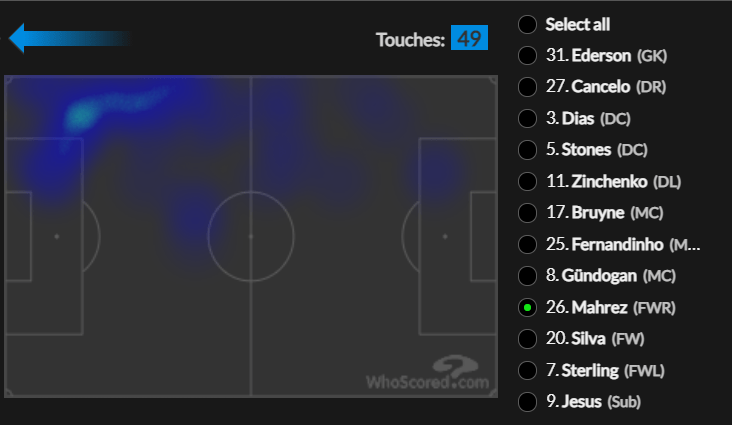Toggle the Select all radio button
Screen dimensions: 732x425
click(528, 24)
